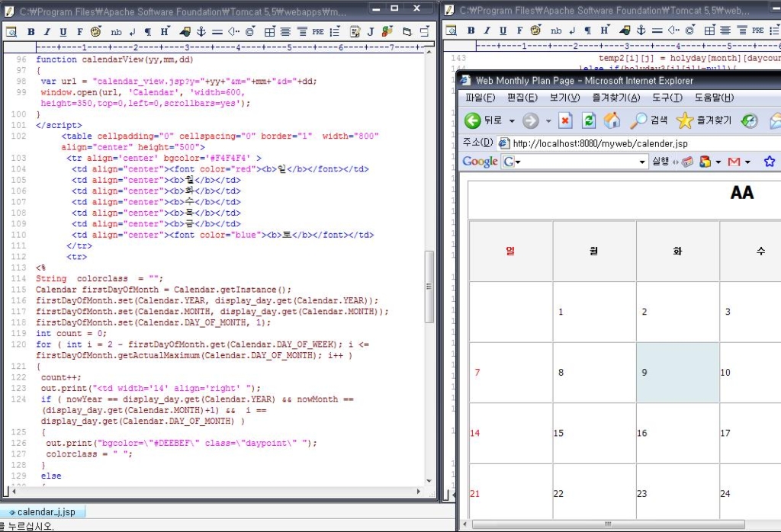Click the 즐겨찾기 (Favorites) toolbar button
The height and width of the screenshot is (532, 781).
pos(704,120)
